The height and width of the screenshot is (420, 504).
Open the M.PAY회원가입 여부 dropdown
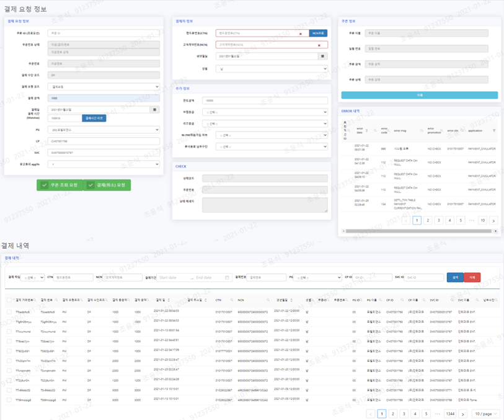(x=272, y=135)
